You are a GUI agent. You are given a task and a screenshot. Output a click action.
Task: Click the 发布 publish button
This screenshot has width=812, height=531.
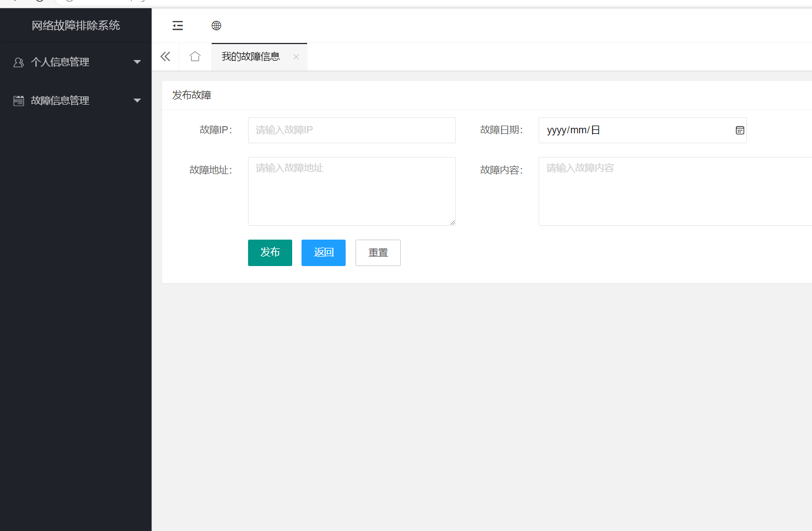[270, 252]
